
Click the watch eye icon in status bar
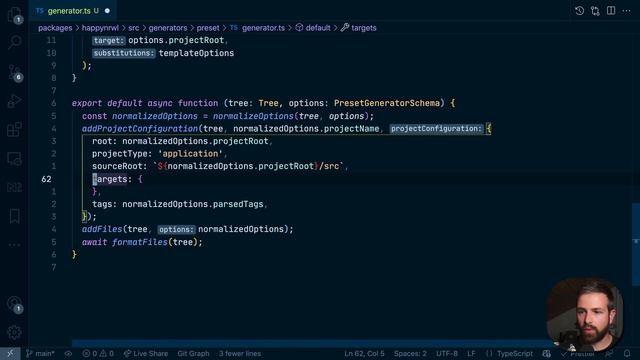coord(68,353)
